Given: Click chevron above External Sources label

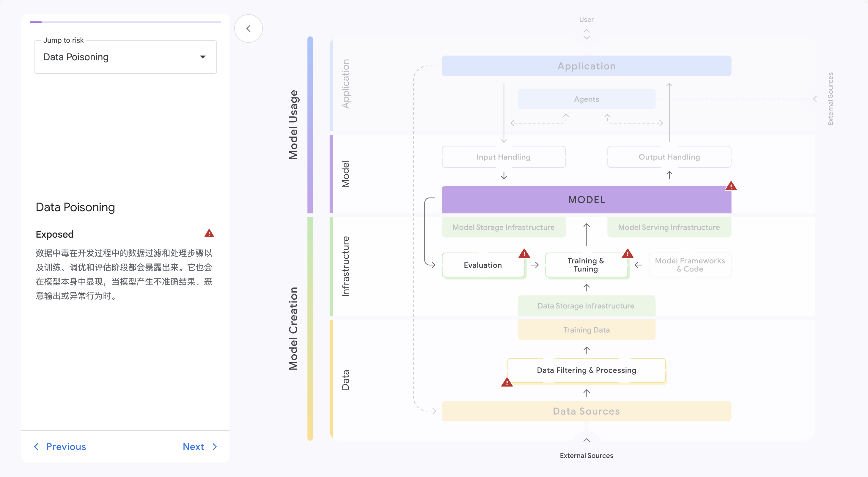Looking at the screenshot, I should 586,440.
